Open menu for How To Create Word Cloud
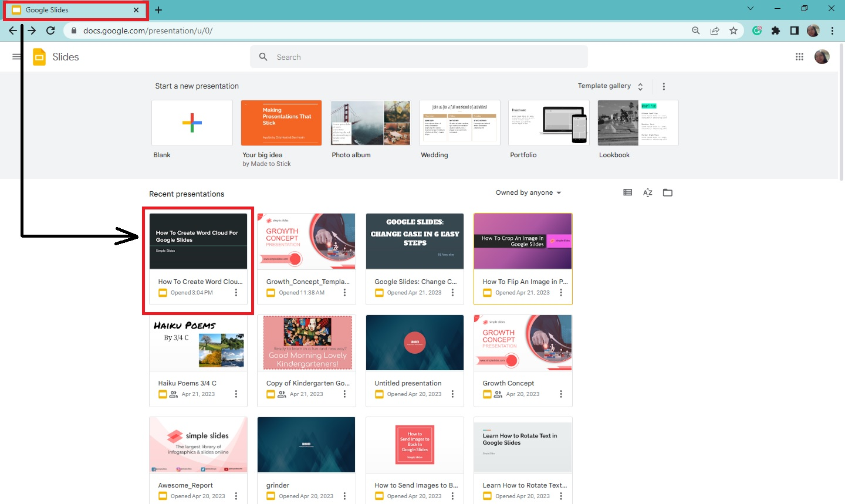Image resolution: width=845 pixels, height=504 pixels. point(236,292)
